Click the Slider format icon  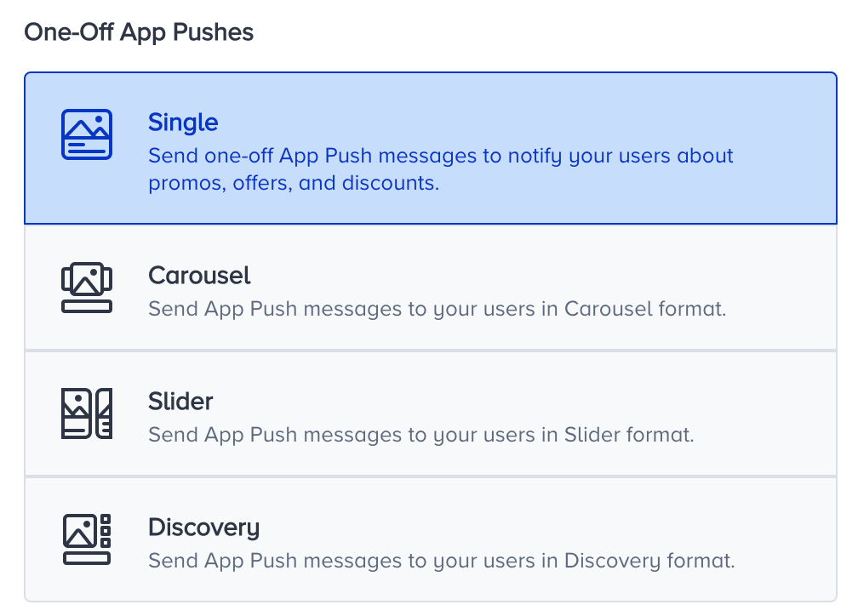[x=85, y=413]
